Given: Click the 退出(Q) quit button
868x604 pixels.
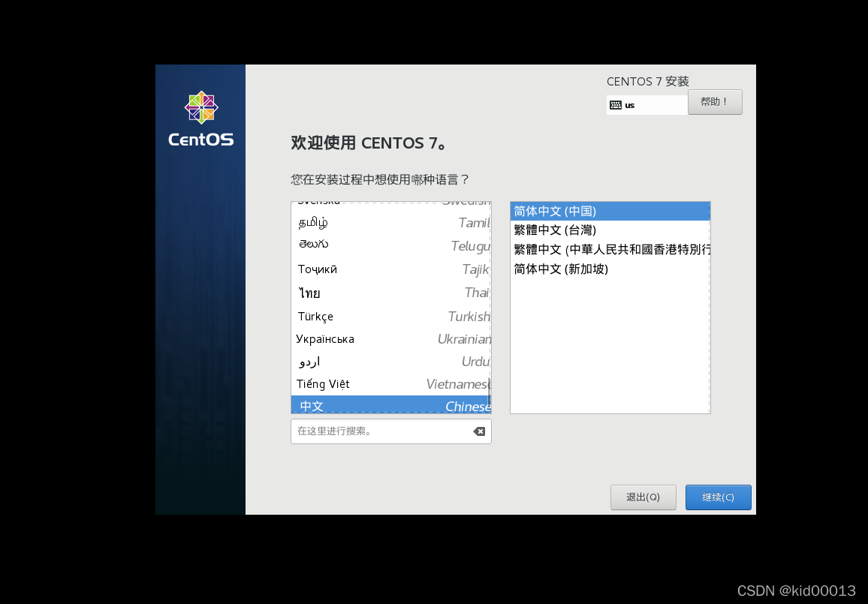Looking at the screenshot, I should pos(643,497).
